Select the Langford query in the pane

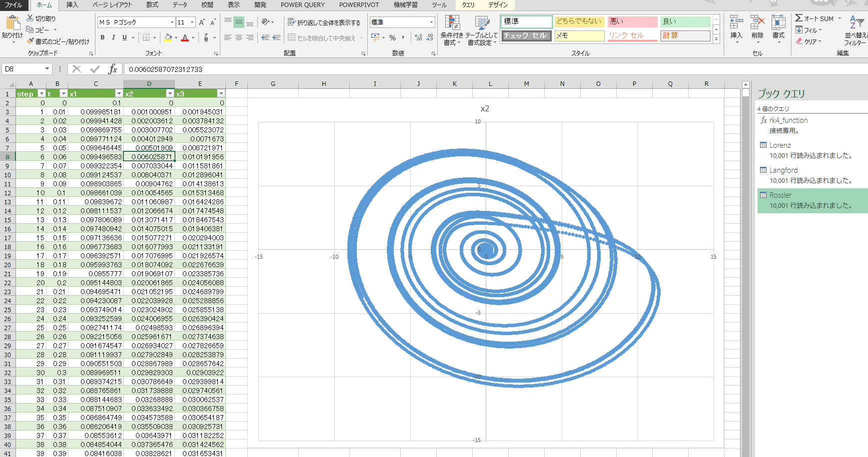click(x=783, y=170)
